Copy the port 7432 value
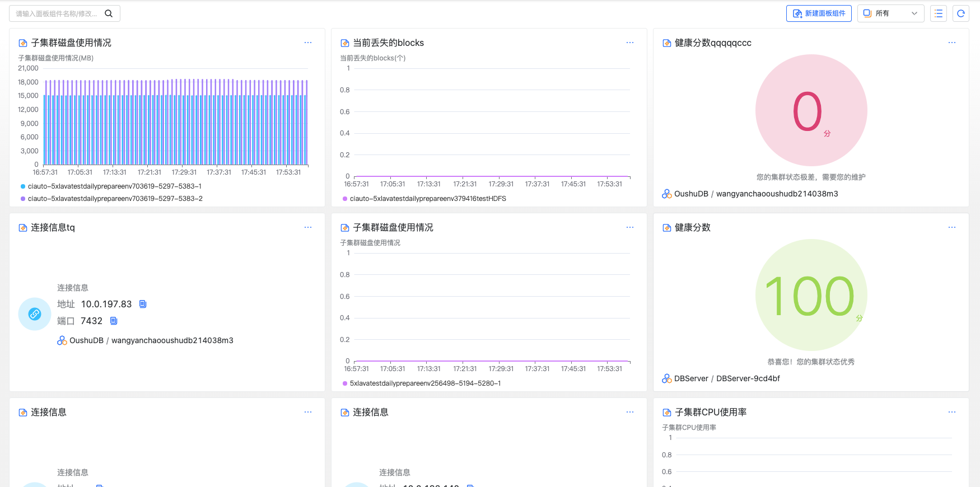980x487 pixels. tap(114, 321)
